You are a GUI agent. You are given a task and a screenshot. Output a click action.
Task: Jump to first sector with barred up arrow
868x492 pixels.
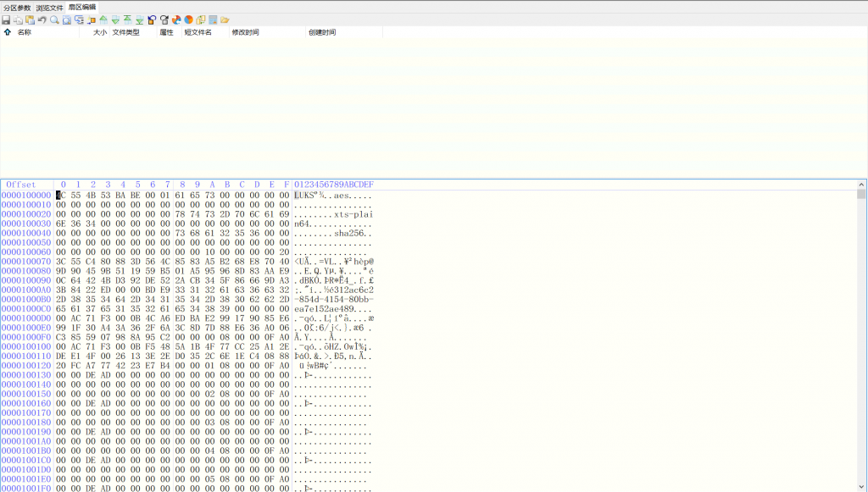[128, 20]
